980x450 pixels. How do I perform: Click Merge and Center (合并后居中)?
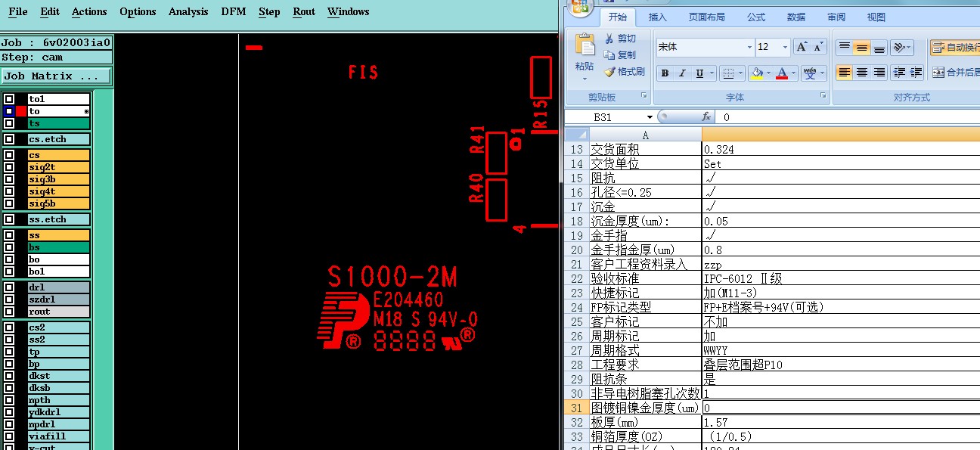[x=956, y=73]
